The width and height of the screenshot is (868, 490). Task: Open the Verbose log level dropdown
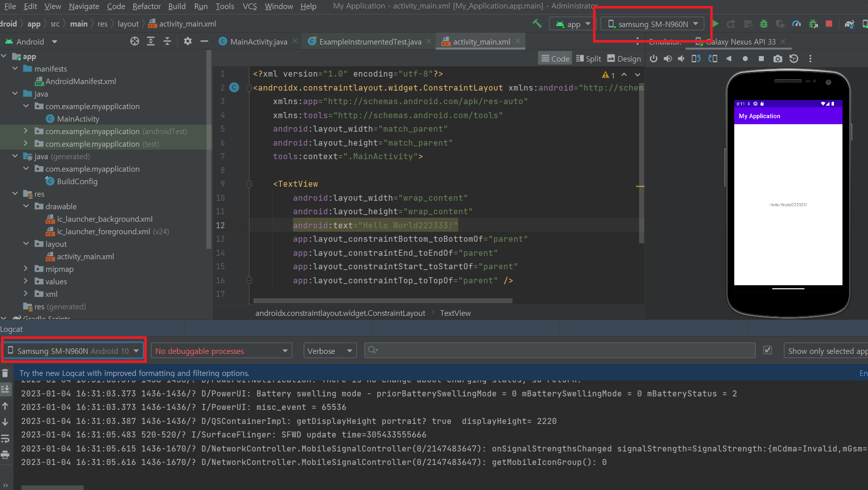[x=330, y=351]
